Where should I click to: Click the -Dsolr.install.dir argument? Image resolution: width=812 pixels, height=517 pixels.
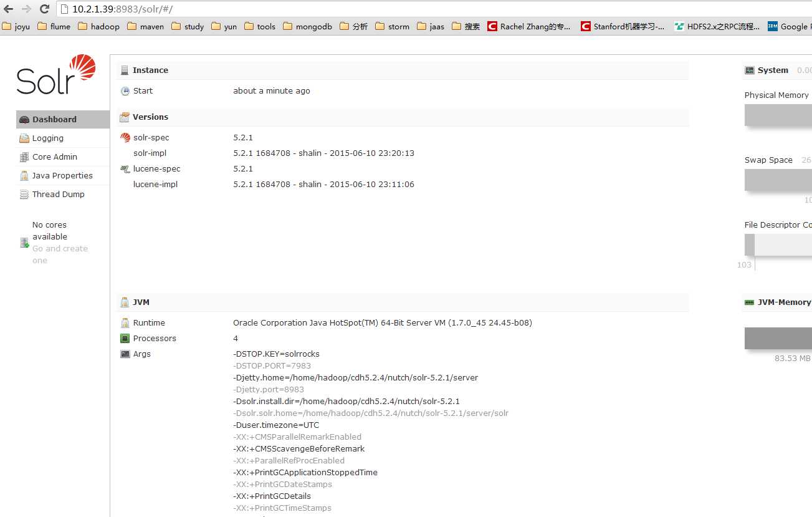346,401
